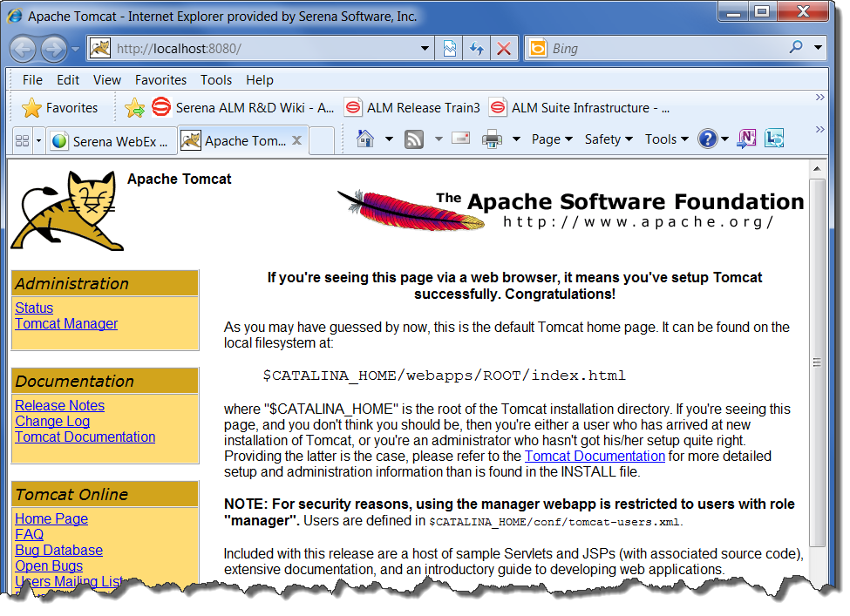Open the Status link under Administration
The width and height of the screenshot is (850, 616).
(34, 308)
